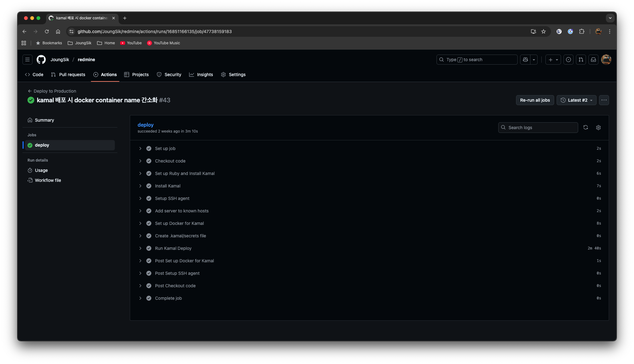Viewport: 634px width, 364px height.
Task: Expand Create .kamal/secrets file step
Action: pyautogui.click(x=369, y=236)
